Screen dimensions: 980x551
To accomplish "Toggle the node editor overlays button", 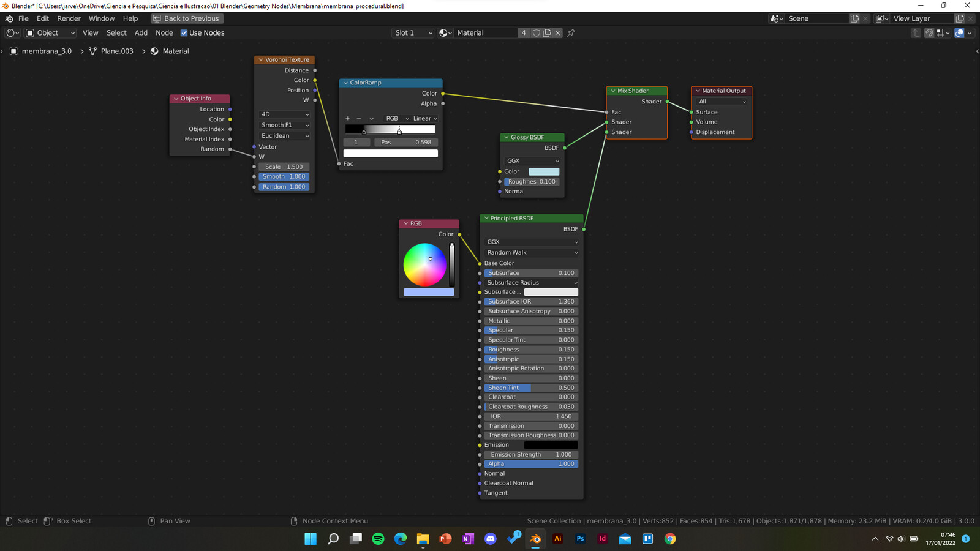I will tap(959, 33).
